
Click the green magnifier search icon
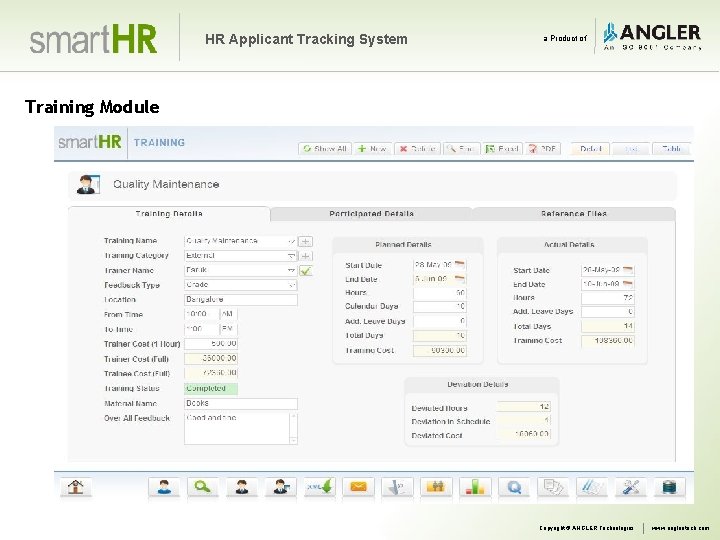point(202,487)
